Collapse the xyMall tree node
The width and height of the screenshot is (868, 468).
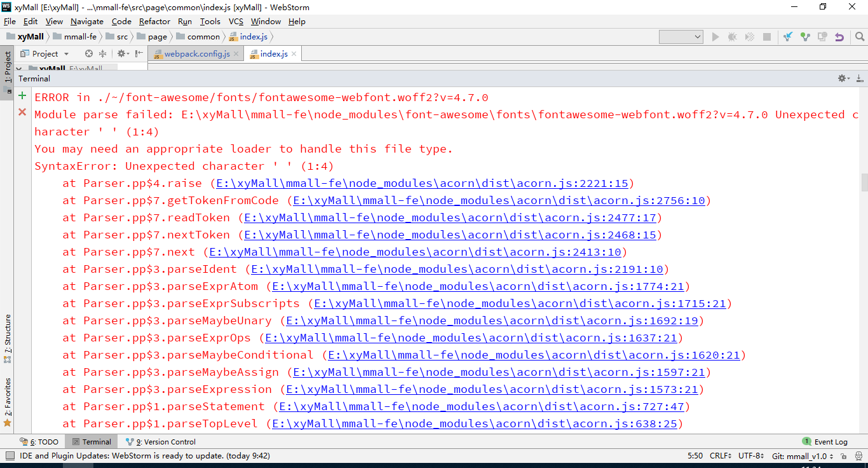(x=19, y=69)
